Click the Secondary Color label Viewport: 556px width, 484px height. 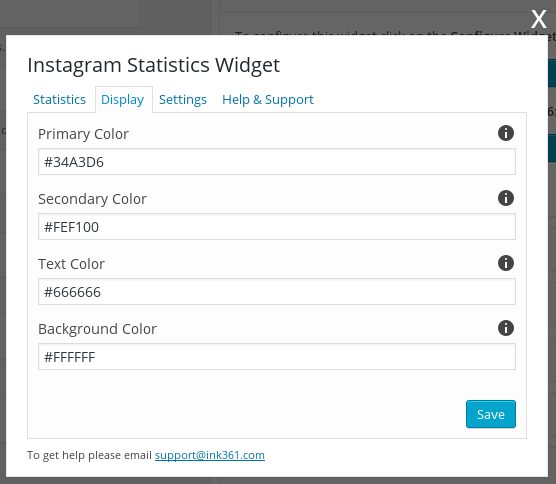[92, 199]
